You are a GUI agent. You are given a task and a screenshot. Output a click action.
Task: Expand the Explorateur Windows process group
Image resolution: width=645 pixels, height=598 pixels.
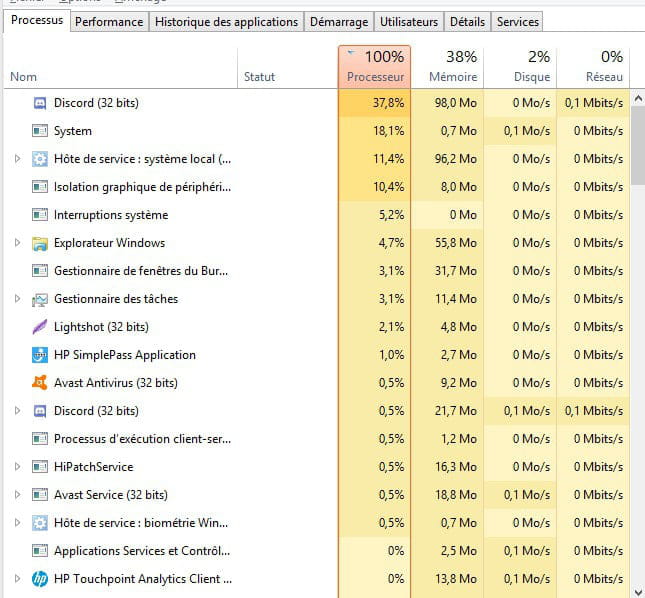click(x=17, y=243)
